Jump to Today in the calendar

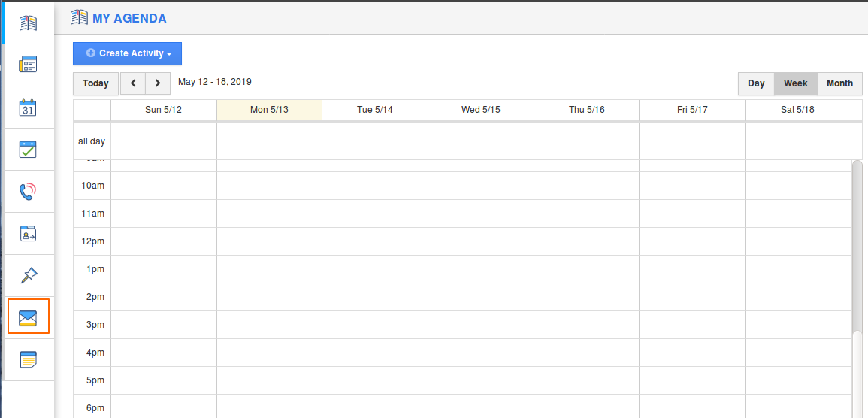(x=95, y=83)
